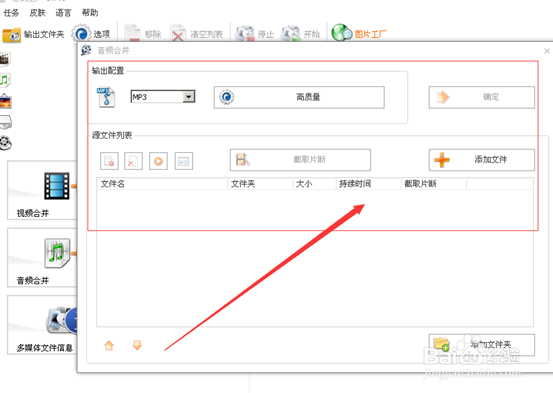Image resolution: width=553 pixels, height=393 pixels.
Task: Open 选项 from the main toolbar
Action: pyautogui.click(x=91, y=34)
